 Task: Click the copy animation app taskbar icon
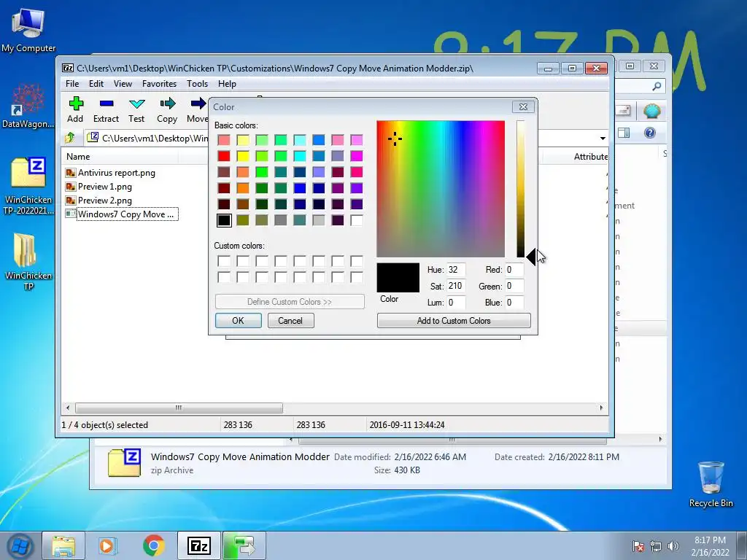point(244,545)
